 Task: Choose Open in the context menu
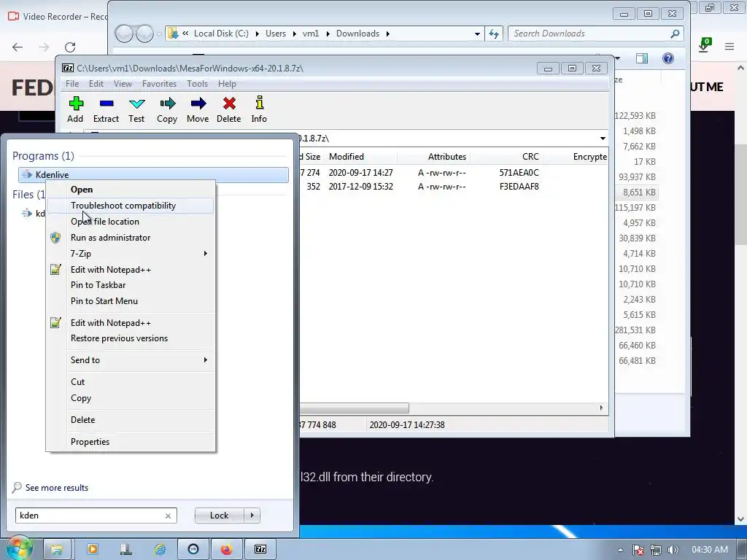coord(131,190)
